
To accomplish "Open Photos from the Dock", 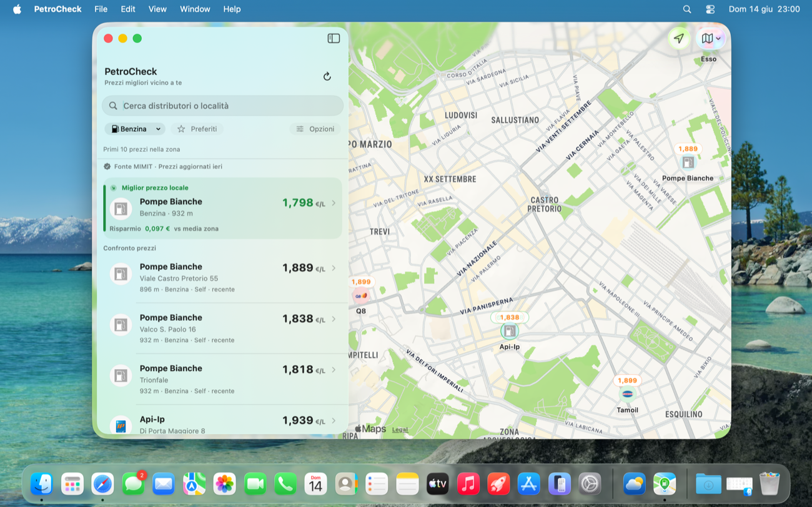I will click(x=224, y=484).
